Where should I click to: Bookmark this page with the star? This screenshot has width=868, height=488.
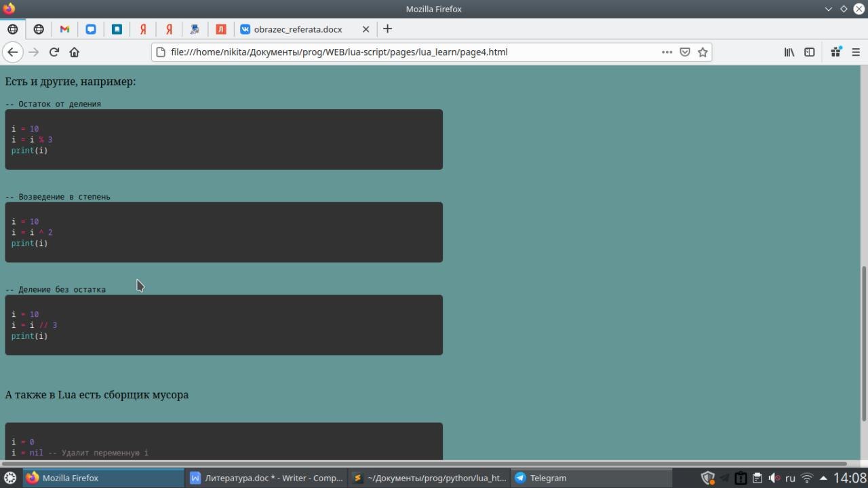point(703,52)
